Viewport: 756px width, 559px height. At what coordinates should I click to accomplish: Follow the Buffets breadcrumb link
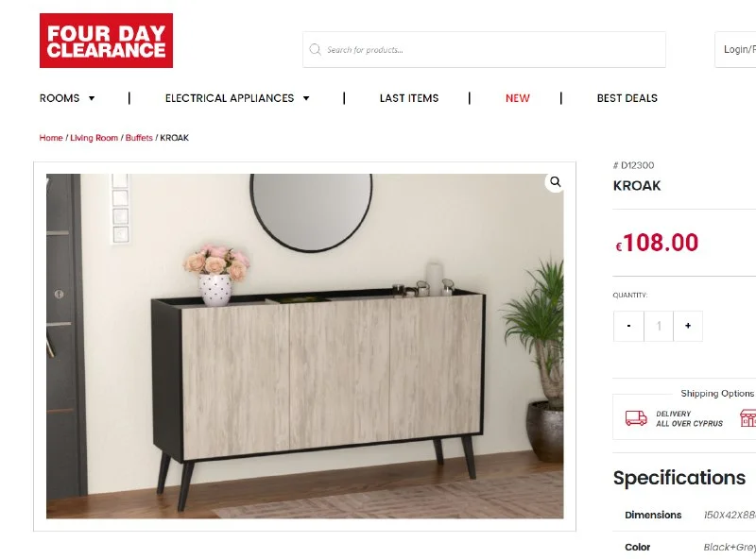pyautogui.click(x=139, y=138)
